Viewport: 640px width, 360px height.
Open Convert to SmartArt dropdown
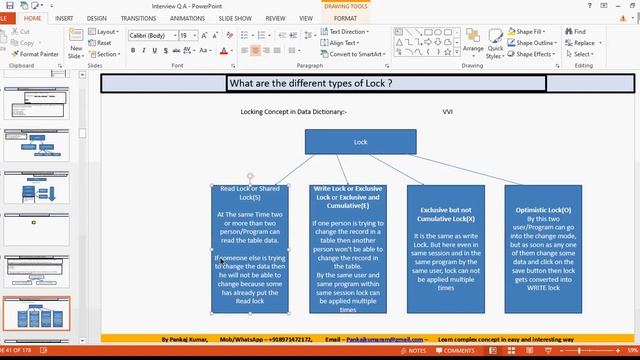353,54
